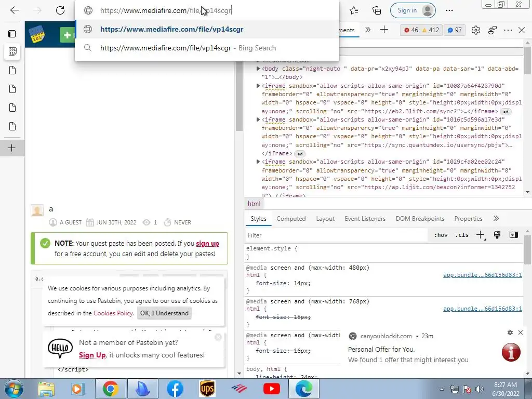This screenshot has height=399, width=532.
Task: Pick the bold mediafire URL suggestion
Action: click(207, 29)
